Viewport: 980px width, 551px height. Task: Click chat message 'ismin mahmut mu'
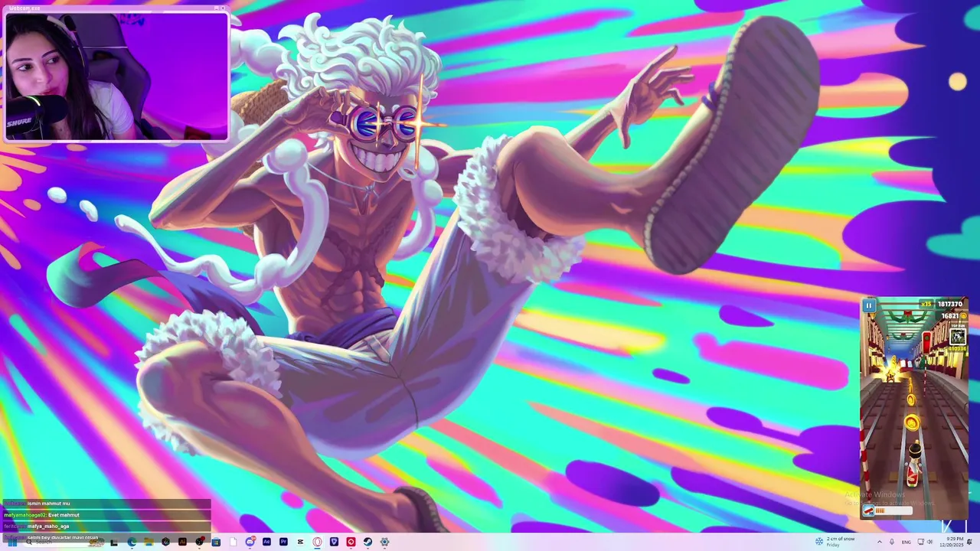pyautogui.click(x=48, y=504)
